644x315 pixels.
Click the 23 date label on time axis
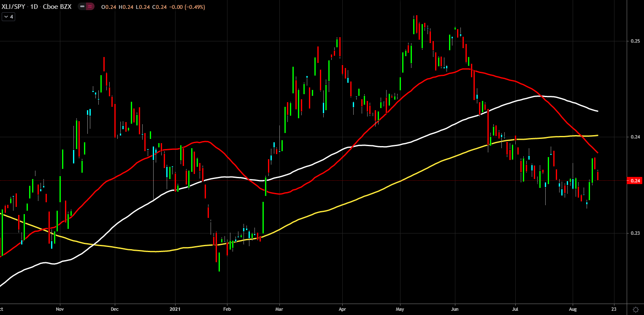tap(613, 309)
